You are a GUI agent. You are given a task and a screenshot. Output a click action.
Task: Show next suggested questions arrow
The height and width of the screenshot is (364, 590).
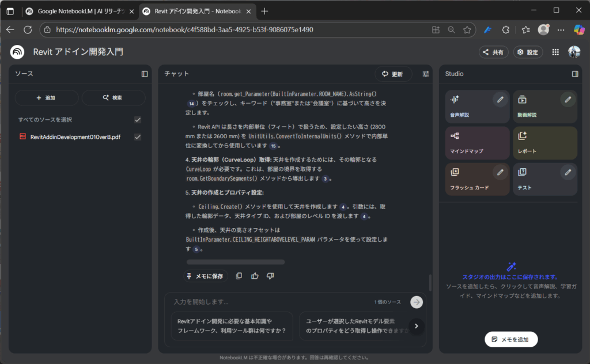pyautogui.click(x=416, y=326)
